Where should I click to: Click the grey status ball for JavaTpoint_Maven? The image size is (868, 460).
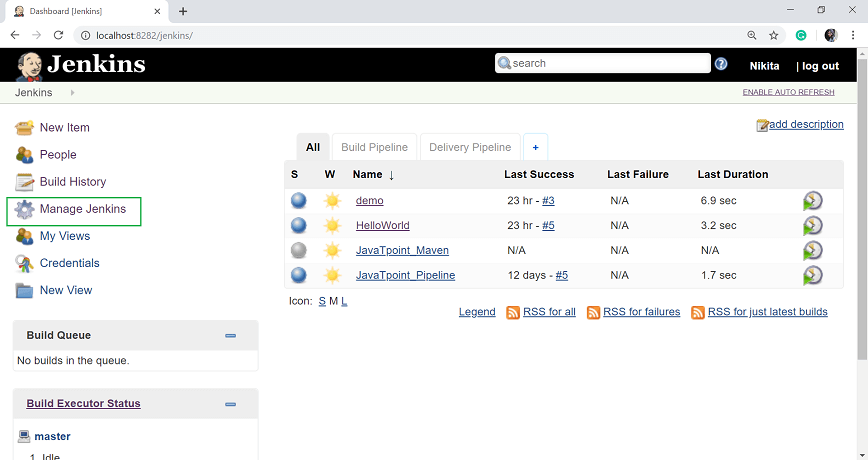298,250
